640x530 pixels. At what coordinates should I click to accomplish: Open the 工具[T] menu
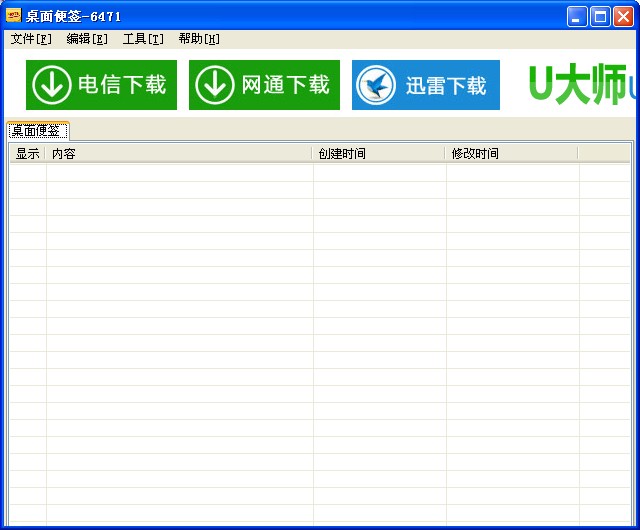143,39
